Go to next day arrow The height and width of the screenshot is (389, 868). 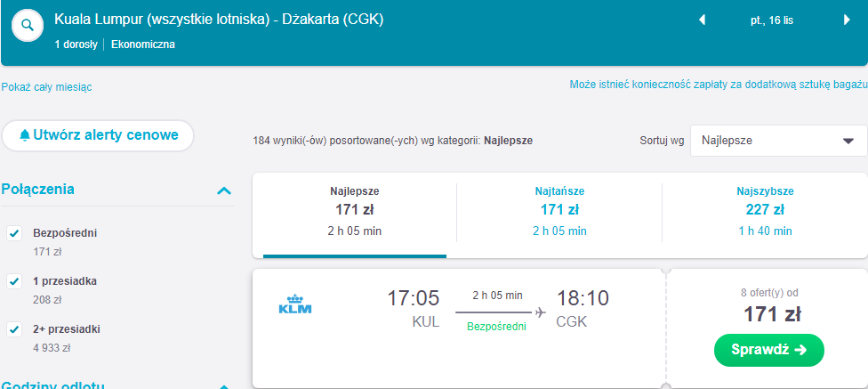847,20
